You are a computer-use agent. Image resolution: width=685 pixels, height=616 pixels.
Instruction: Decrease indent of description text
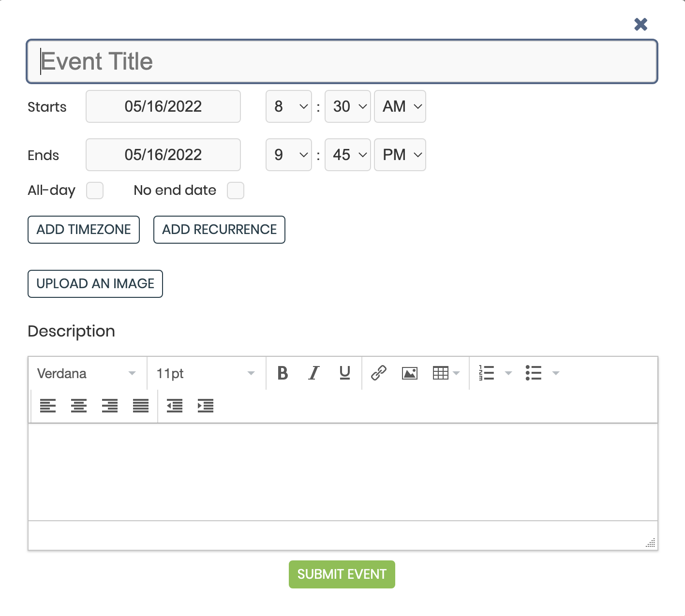(175, 406)
